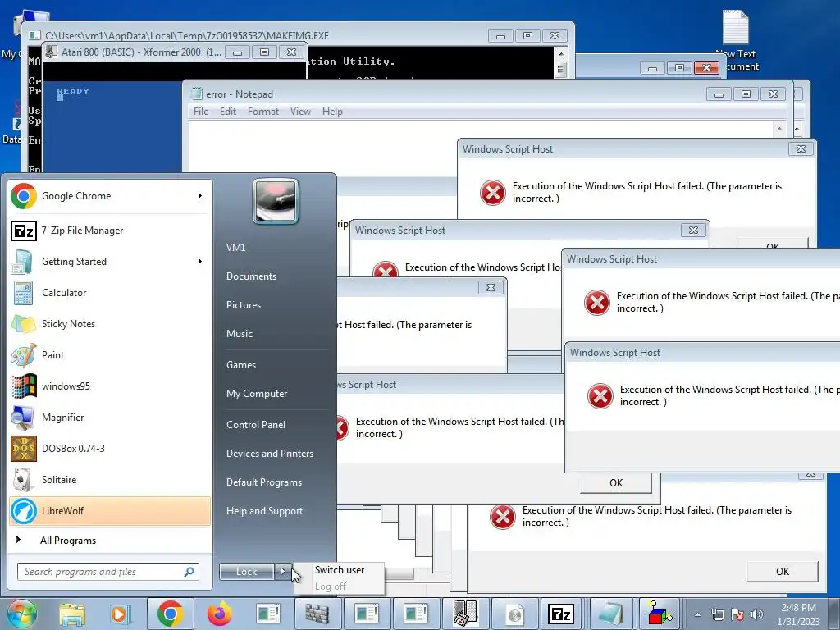Open Documents from Start menu

(251, 276)
